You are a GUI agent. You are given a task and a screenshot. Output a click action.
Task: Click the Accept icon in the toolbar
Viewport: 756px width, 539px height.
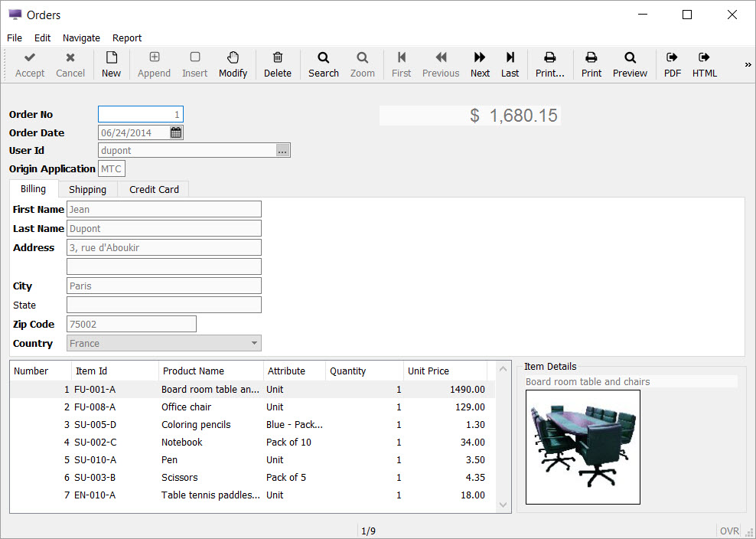(x=29, y=64)
